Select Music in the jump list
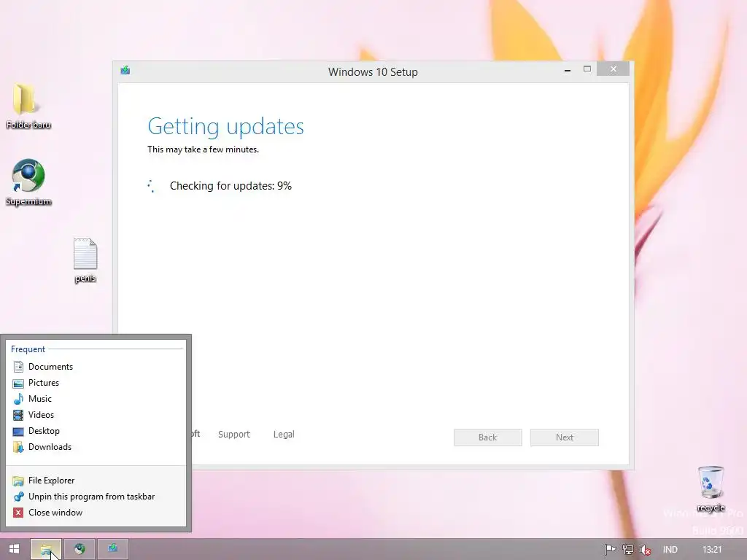Image resolution: width=747 pixels, height=560 pixels. click(96, 399)
